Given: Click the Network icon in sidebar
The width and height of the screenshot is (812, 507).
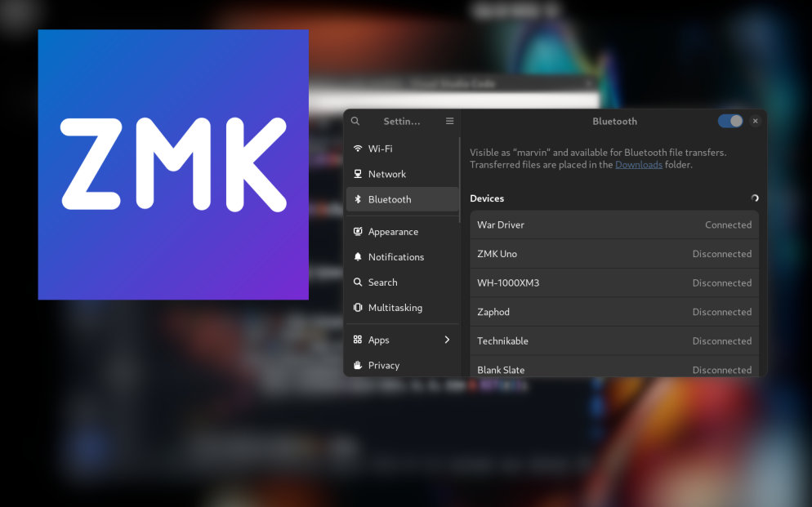Looking at the screenshot, I should [358, 174].
